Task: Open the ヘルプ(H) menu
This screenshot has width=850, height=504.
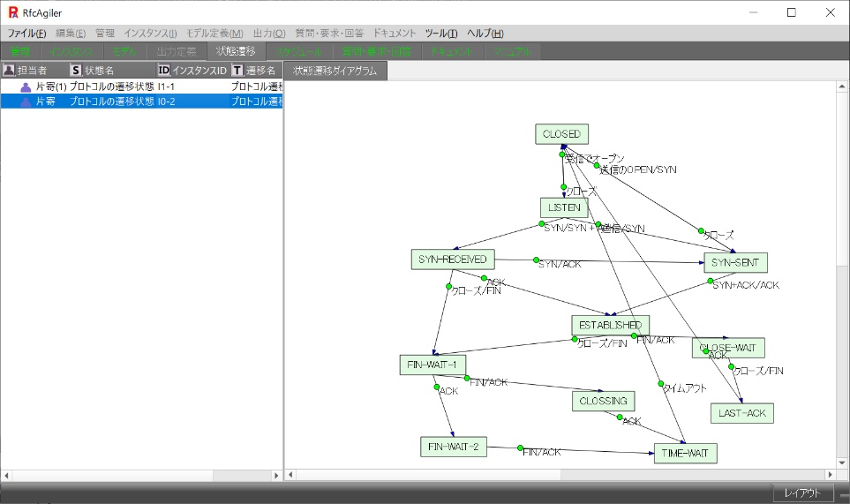Action: 485,33
